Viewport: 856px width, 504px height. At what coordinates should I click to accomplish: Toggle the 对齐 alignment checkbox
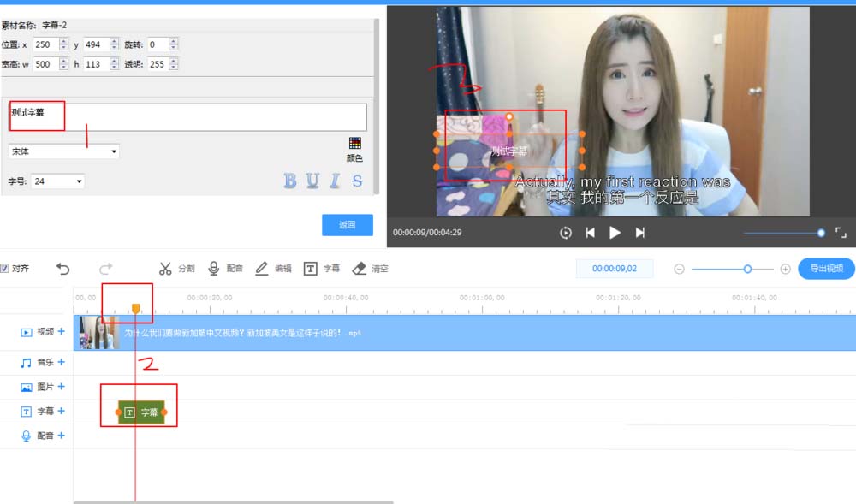[x=8, y=269]
